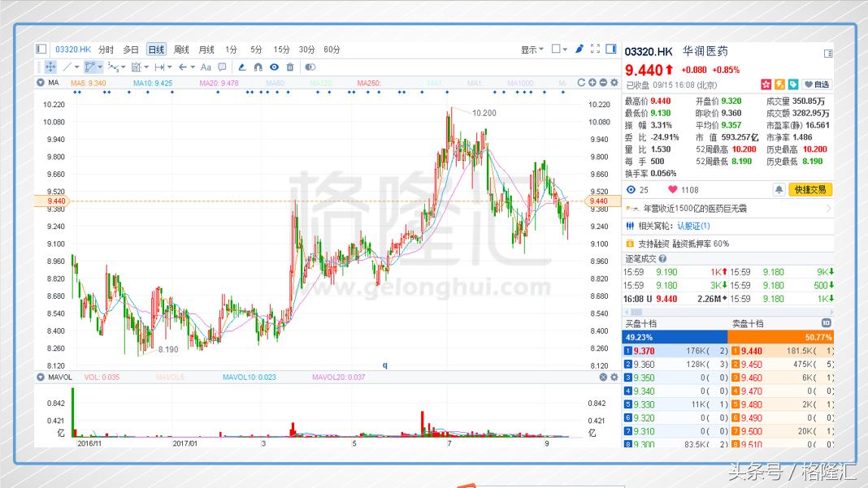Click the pink heart likes icon
This screenshot has width=868, height=488.
[x=673, y=189]
